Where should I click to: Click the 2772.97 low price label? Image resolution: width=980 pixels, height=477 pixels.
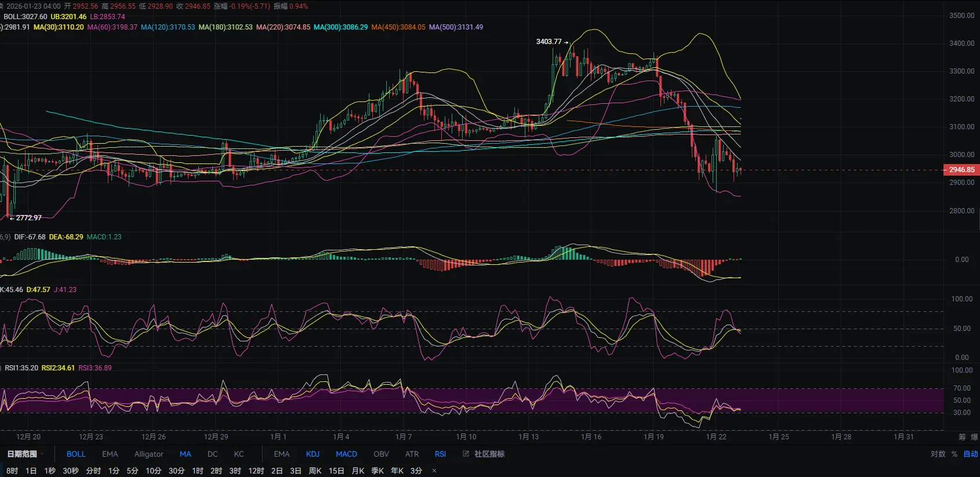[x=28, y=218]
